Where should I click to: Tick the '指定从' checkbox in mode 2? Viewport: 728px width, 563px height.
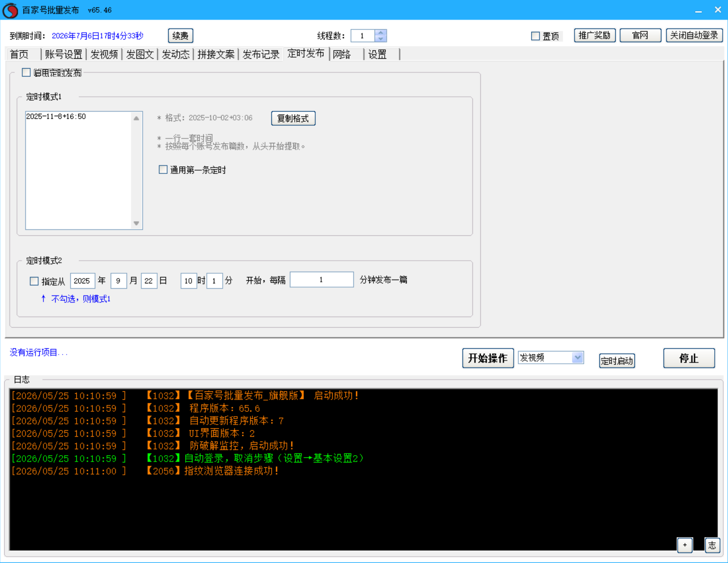pyautogui.click(x=34, y=281)
